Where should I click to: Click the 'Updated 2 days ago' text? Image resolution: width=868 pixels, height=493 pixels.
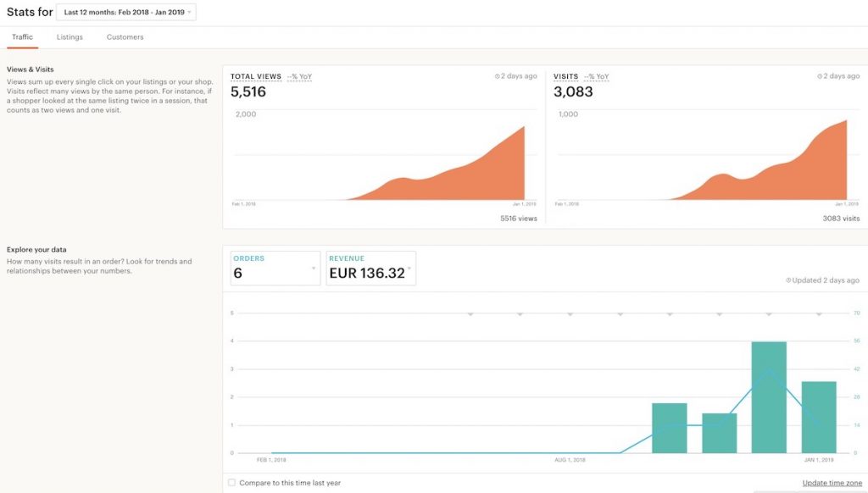(826, 280)
